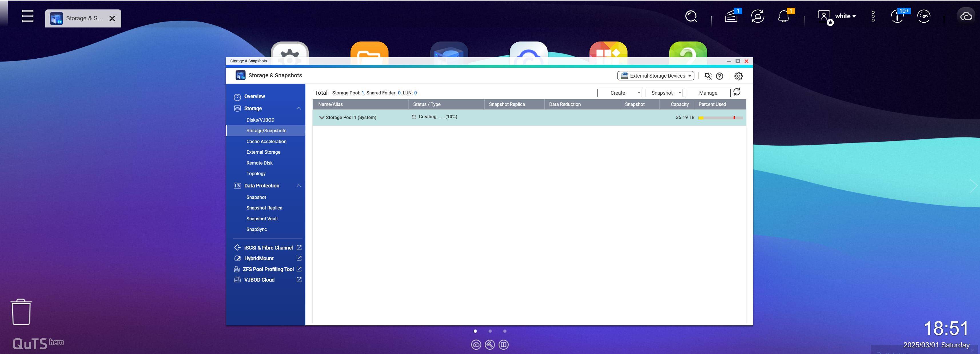
Task: Click the first bottom dock cloud icon
Action: coord(476,345)
